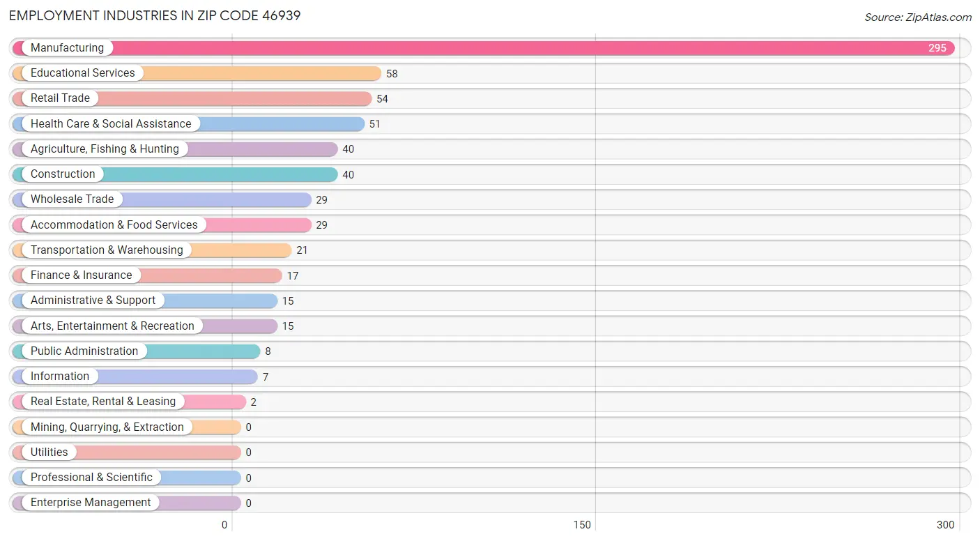This screenshot has height=541, width=980.
Task: Select Arts, Entertainment & Recreation label
Action: 112,326
